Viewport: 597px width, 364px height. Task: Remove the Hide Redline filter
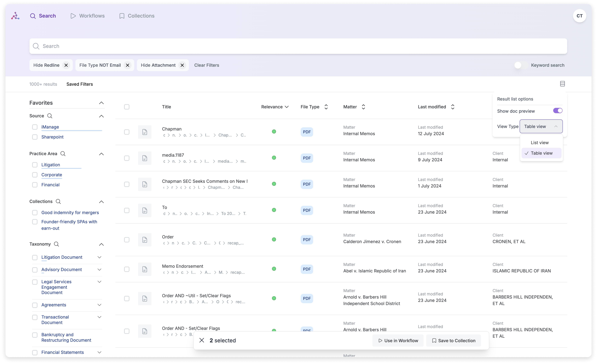click(x=66, y=65)
